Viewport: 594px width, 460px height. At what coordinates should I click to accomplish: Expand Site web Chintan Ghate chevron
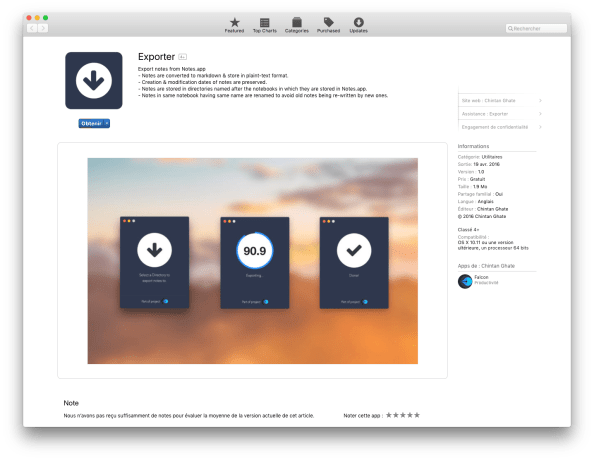540,100
